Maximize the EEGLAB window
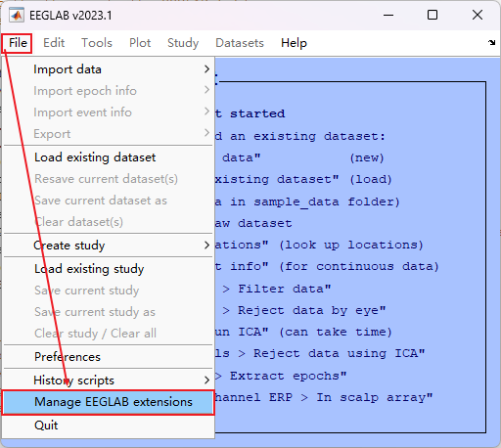The image size is (501, 448). click(x=433, y=15)
